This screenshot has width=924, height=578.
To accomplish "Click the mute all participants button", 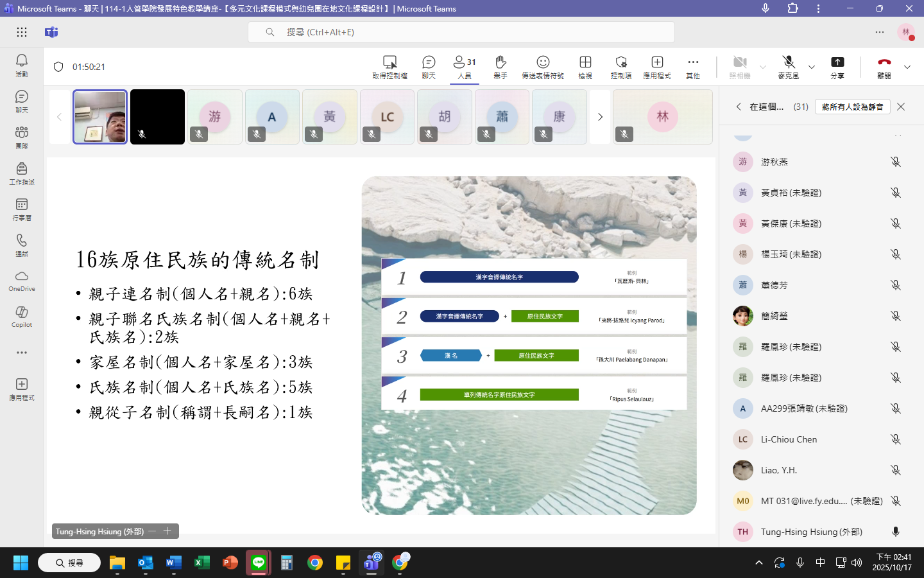I will [x=852, y=107].
